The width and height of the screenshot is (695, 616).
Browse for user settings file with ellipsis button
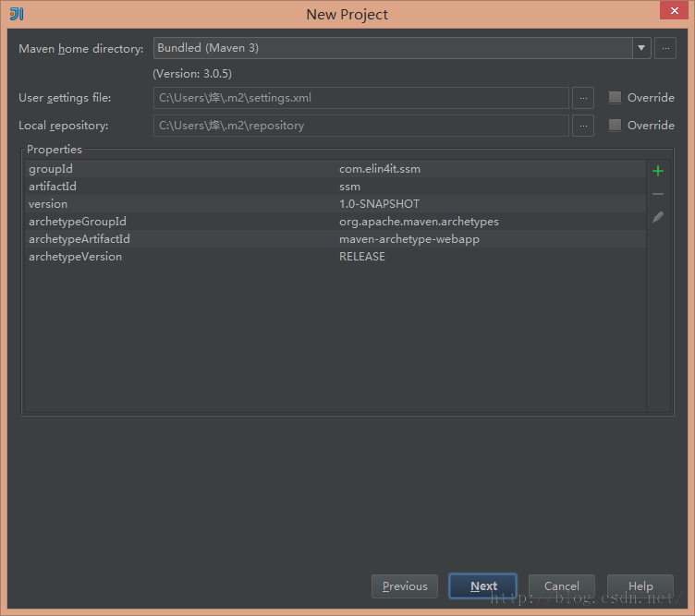pyautogui.click(x=583, y=98)
